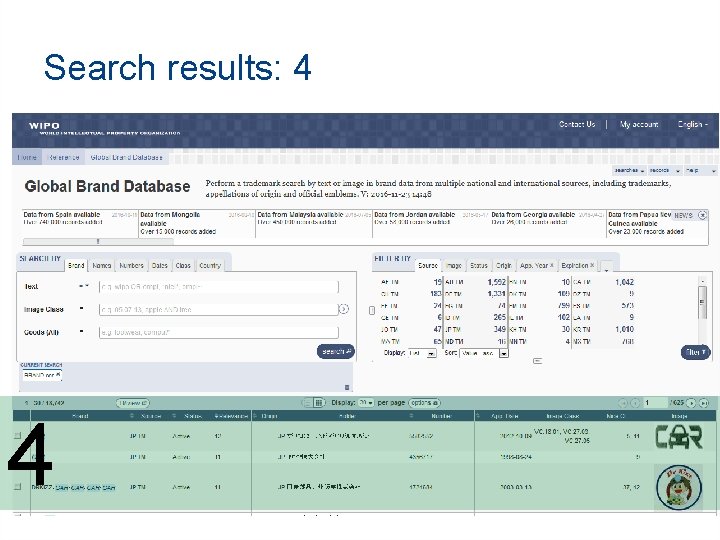Open the filter Sort dropdown
This screenshot has width=720, height=540.
[x=484, y=353]
